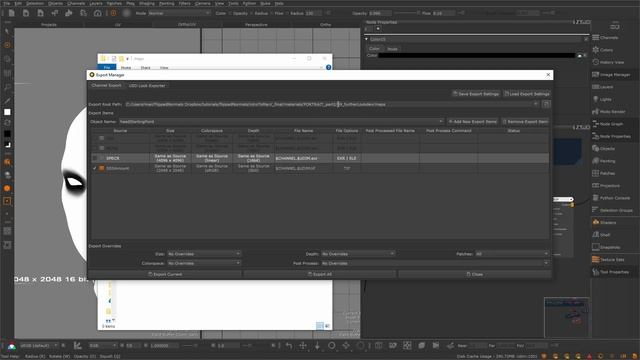This screenshot has height=360, width=640.
Task: Collapse the Color node properties section
Action: point(367,39)
